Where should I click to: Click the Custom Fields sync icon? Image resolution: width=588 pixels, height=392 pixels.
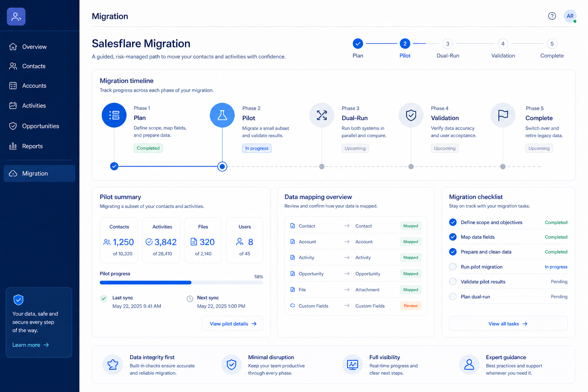click(292, 305)
